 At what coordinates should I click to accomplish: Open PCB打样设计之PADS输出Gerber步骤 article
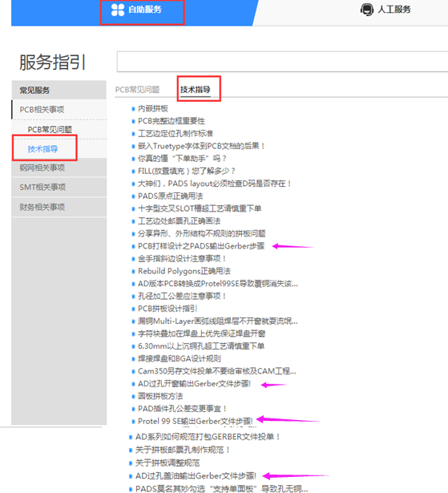[x=201, y=246]
